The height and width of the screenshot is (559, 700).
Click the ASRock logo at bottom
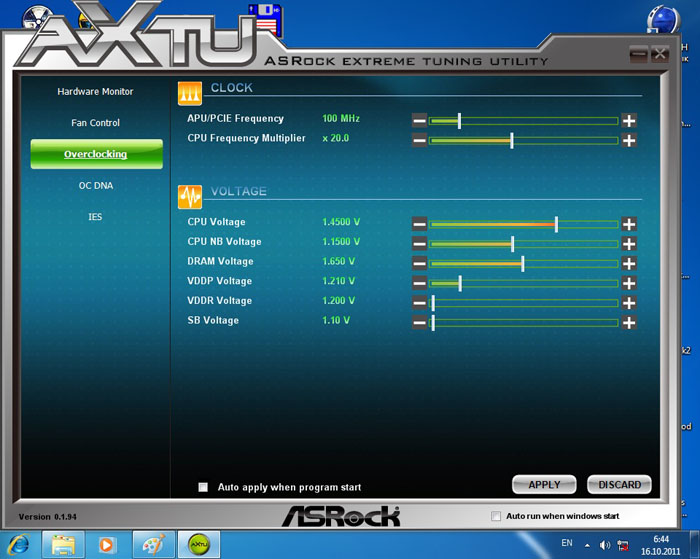pos(342,517)
